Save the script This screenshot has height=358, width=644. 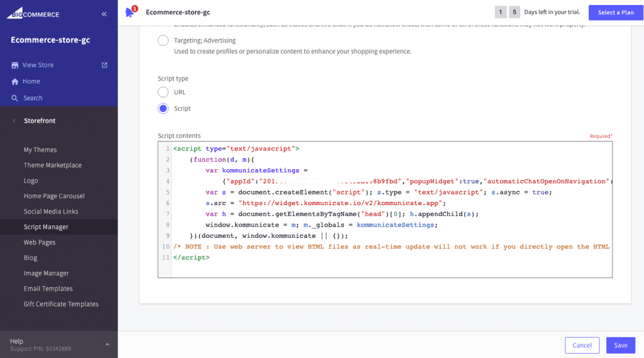621,345
